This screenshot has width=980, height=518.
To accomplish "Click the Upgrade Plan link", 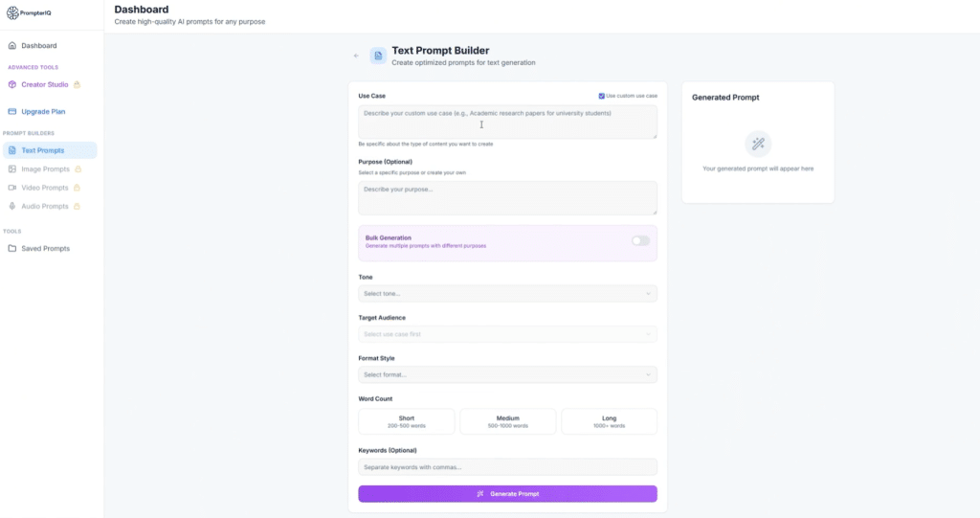I will coord(43,112).
